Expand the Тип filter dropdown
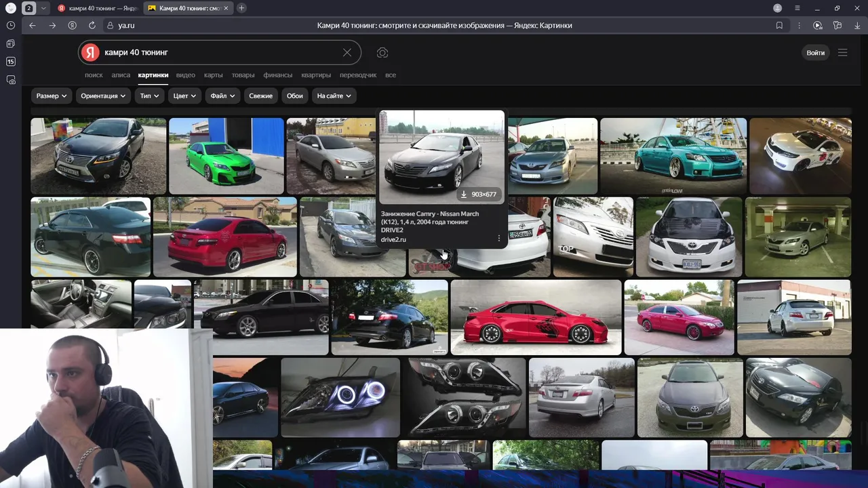 [149, 96]
